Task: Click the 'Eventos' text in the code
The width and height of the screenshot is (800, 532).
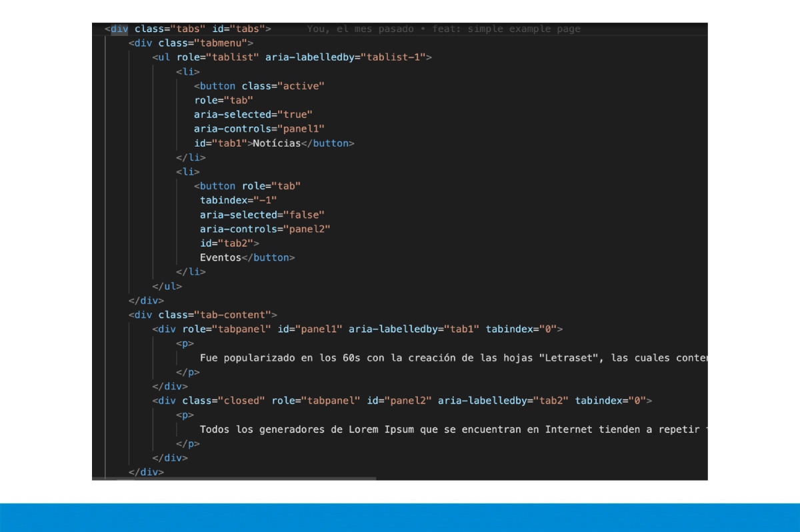Action: 220,257
